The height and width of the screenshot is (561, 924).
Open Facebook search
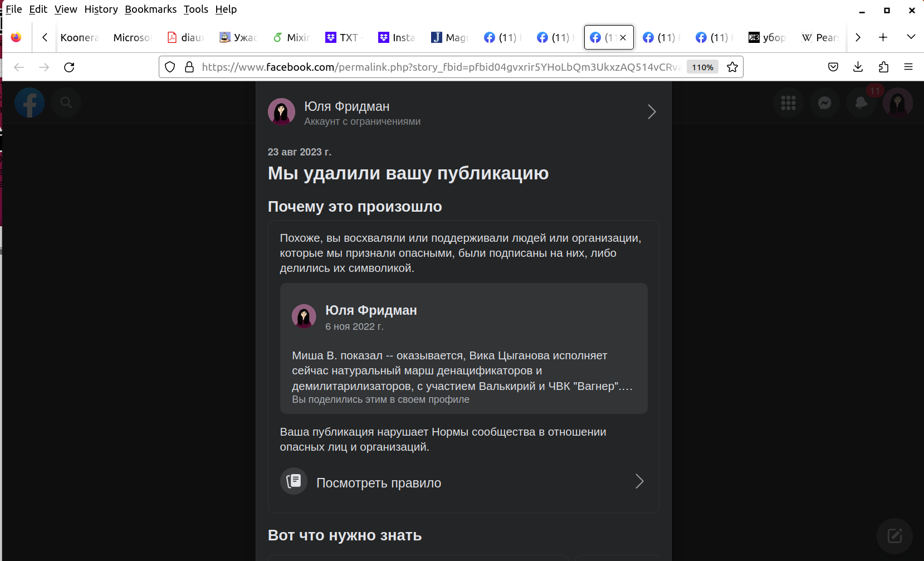click(66, 103)
